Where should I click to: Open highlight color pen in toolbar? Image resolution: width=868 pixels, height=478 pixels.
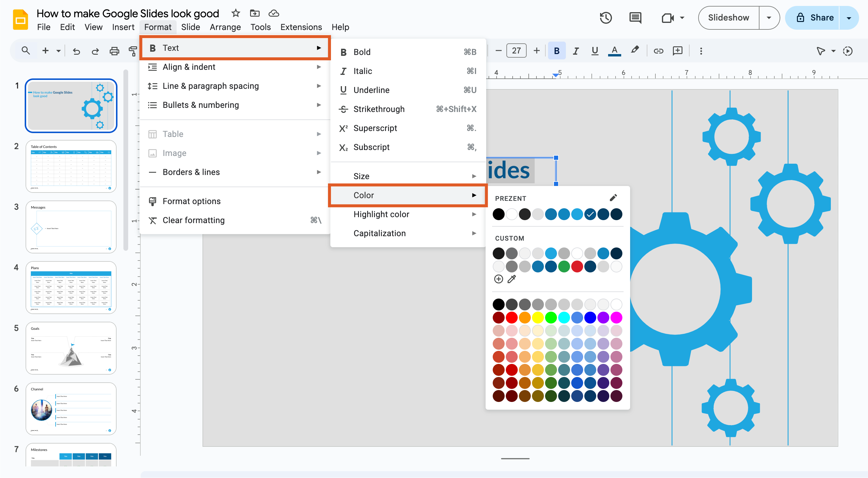[635, 50]
